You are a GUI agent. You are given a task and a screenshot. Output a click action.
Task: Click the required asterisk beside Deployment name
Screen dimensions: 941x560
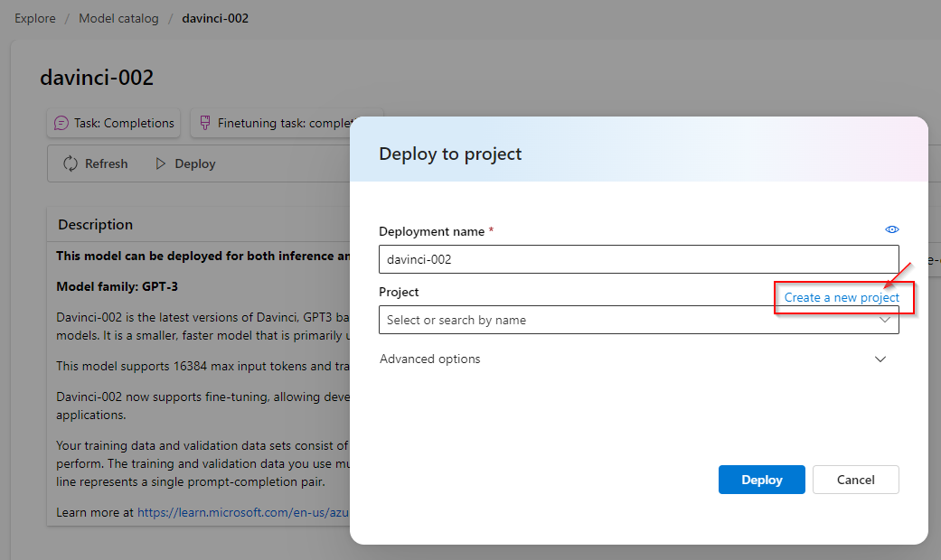491,230
